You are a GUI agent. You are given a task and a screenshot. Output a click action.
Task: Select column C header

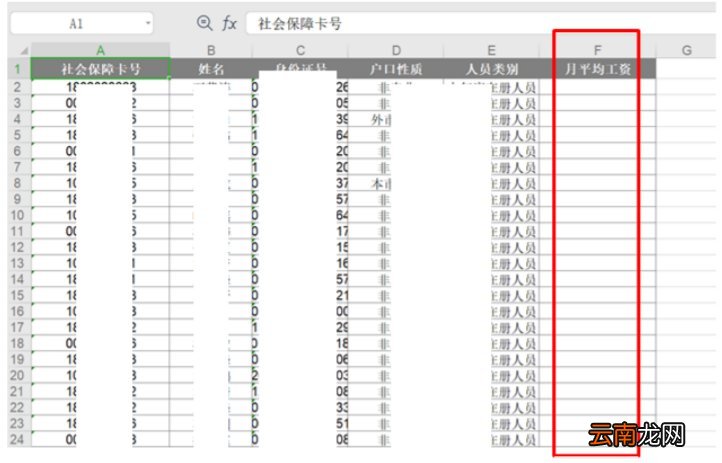pos(300,50)
